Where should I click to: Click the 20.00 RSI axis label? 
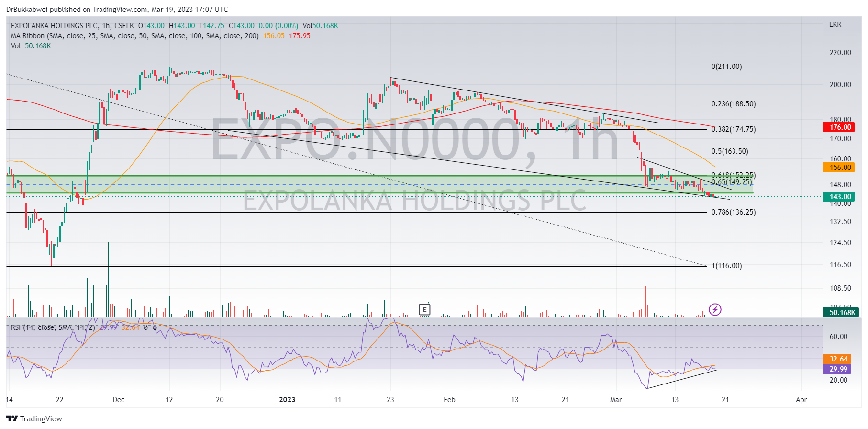838,380
